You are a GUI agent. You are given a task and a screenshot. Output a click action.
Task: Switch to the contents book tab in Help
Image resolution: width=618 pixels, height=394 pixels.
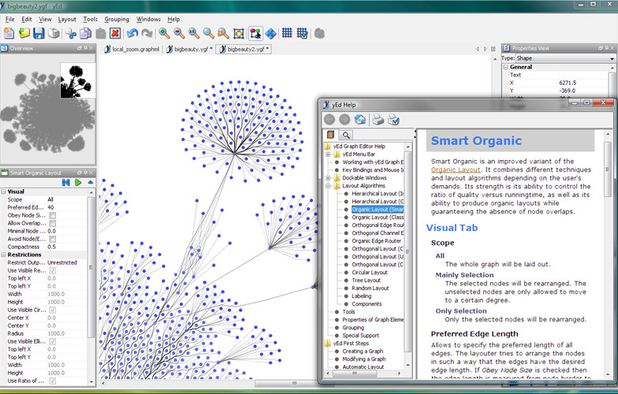pyautogui.click(x=330, y=135)
